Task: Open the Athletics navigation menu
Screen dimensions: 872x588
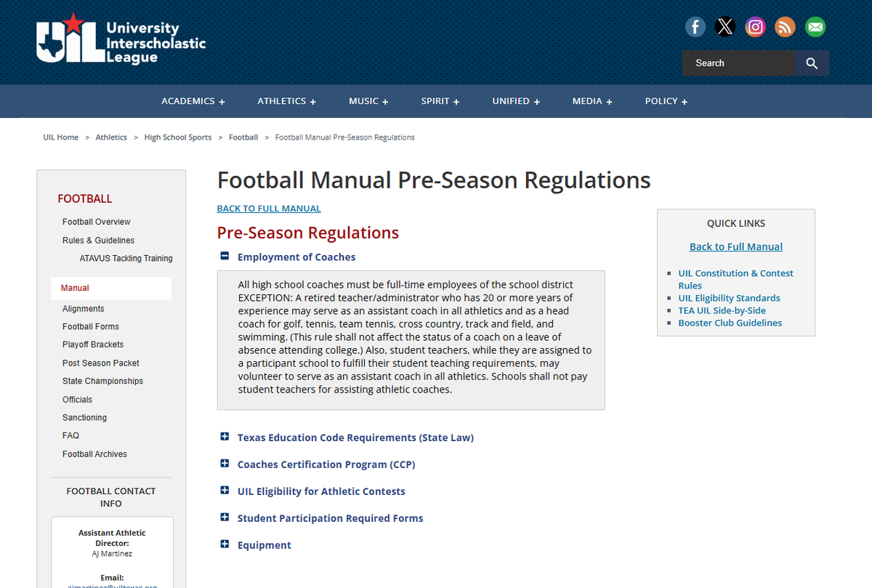Action: pos(286,101)
